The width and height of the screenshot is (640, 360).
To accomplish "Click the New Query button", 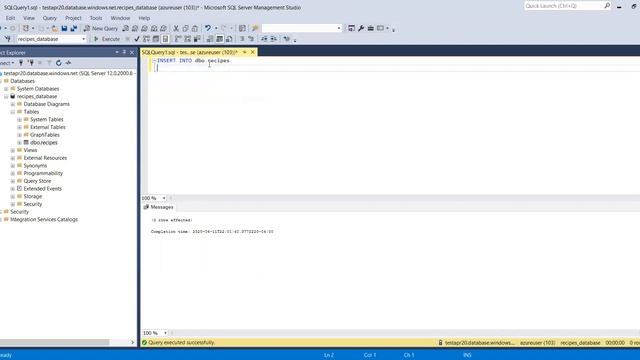I will click(100, 28).
